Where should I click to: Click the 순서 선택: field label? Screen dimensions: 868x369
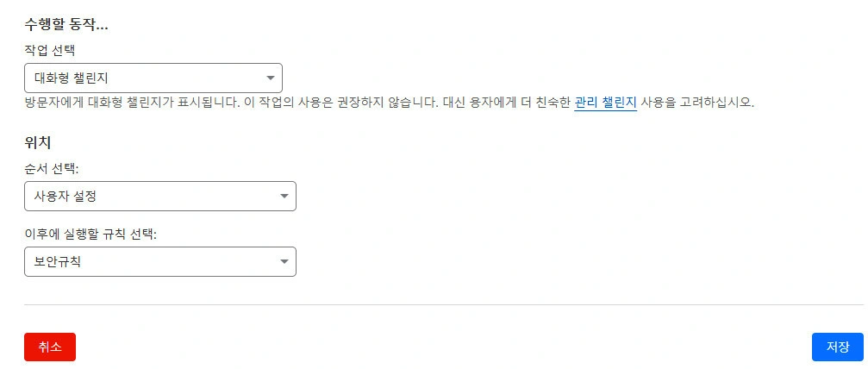tap(53, 168)
